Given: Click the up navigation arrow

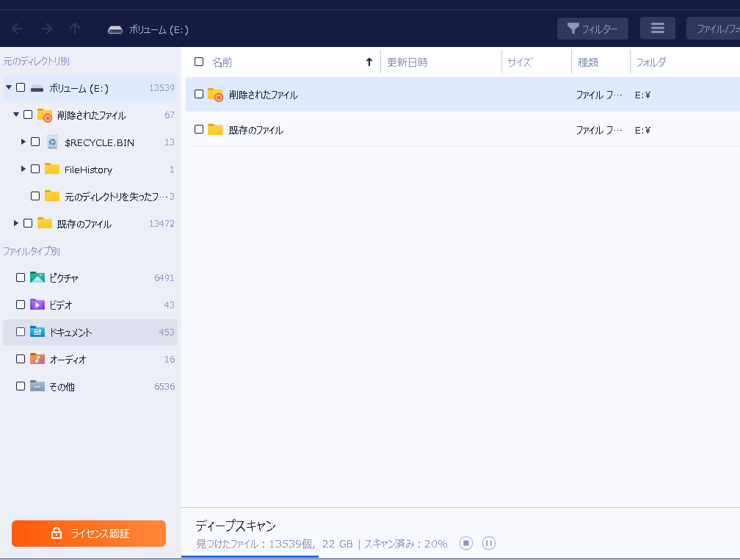Looking at the screenshot, I should [74, 28].
